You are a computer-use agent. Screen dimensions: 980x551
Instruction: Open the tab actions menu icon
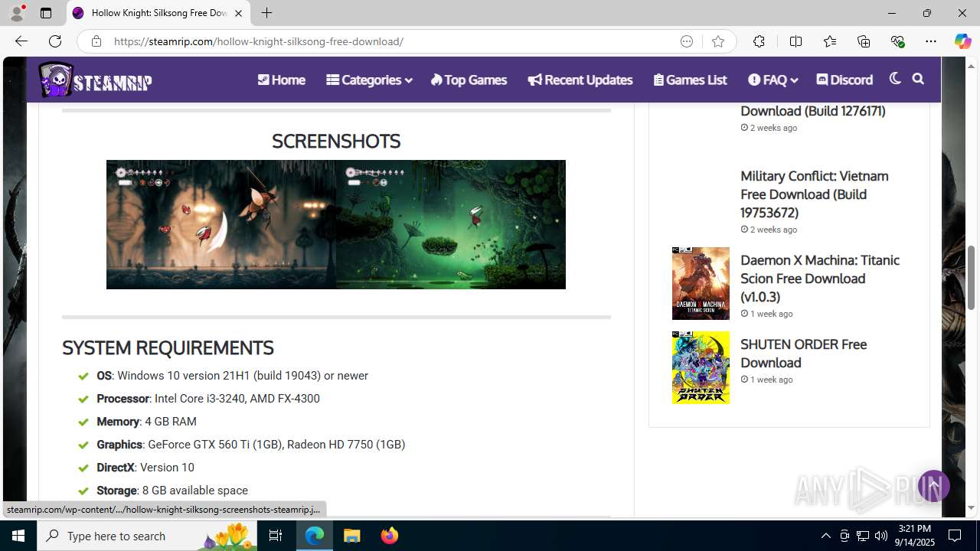click(46, 13)
